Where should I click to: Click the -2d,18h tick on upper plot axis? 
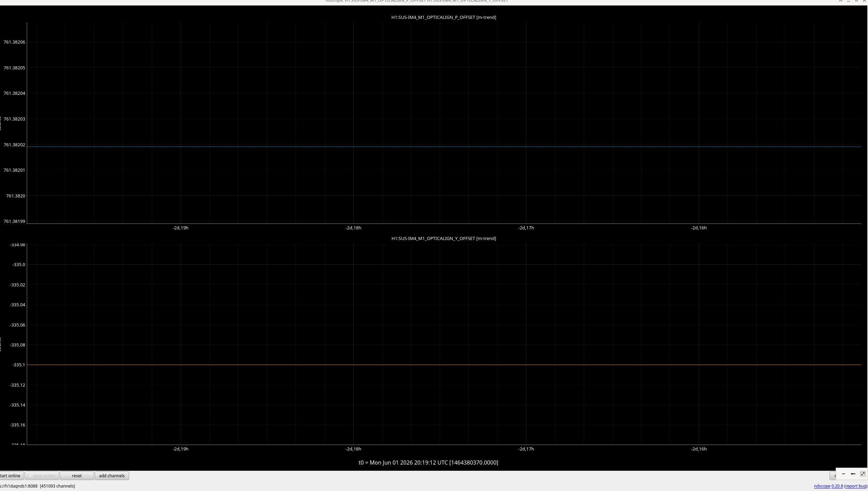pos(353,228)
